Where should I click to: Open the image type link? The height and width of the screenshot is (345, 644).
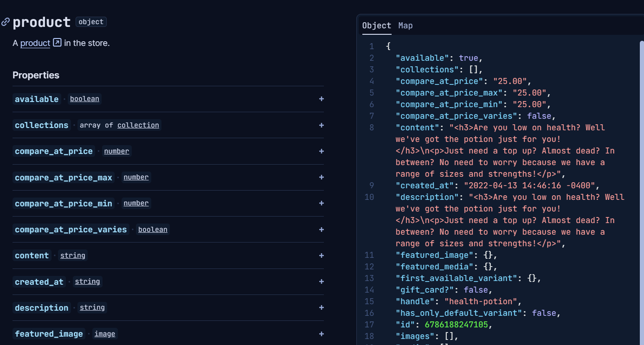tap(105, 334)
